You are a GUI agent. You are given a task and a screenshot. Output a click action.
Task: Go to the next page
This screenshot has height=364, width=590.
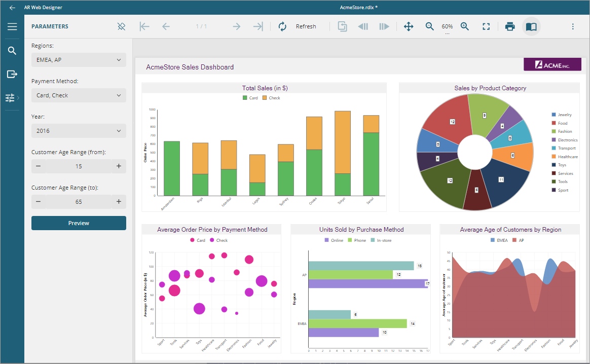pos(236,26)
